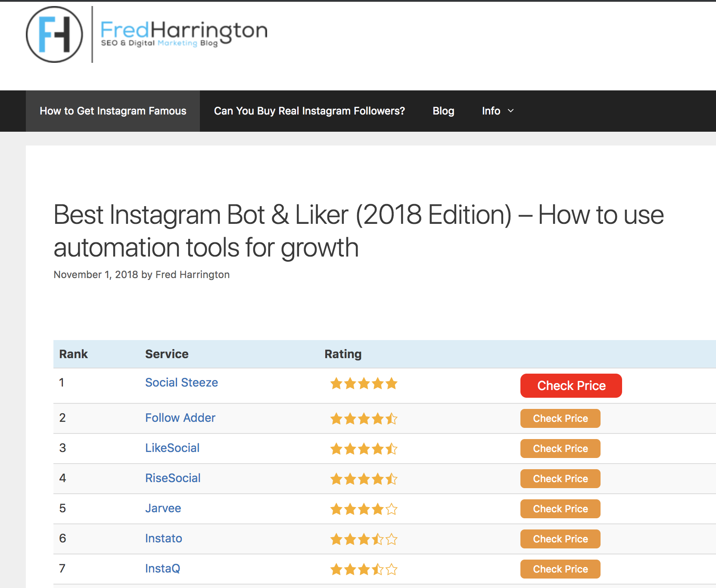Click Check Price for LikeSocial
Screen dimensions: 716x588
[x=560, y=449]
